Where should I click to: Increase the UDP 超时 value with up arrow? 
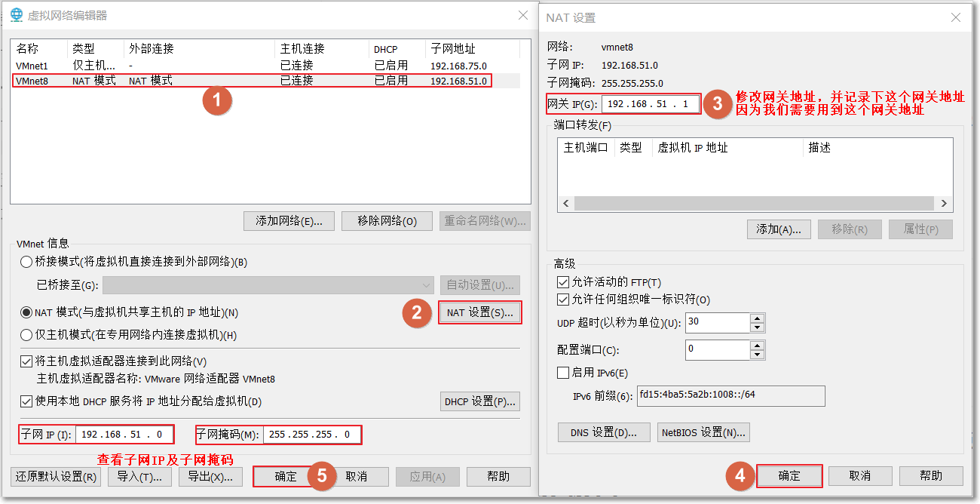(x=758, y=318)
